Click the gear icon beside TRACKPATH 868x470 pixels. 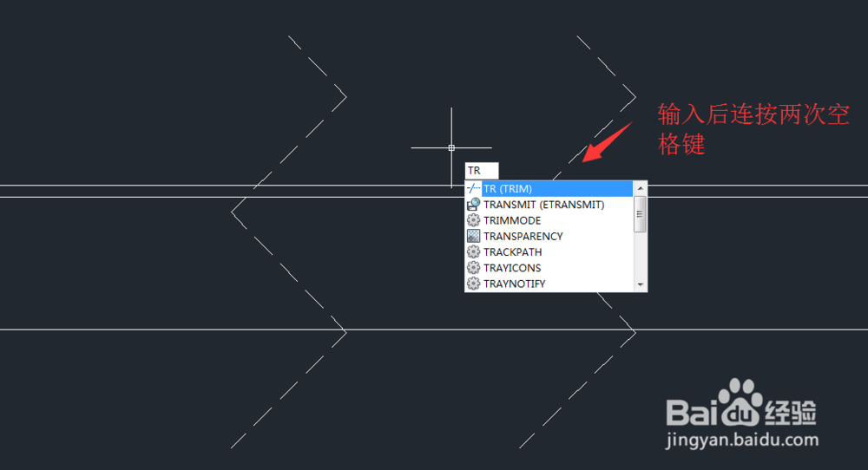[473, 252]
